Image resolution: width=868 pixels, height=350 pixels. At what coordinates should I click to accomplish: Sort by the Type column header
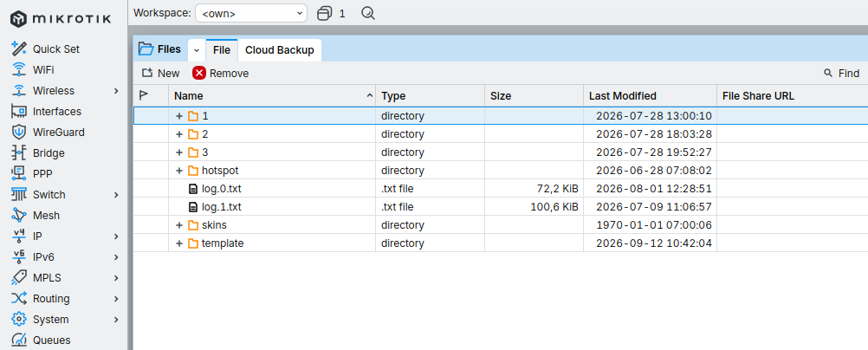coord(431,96)
